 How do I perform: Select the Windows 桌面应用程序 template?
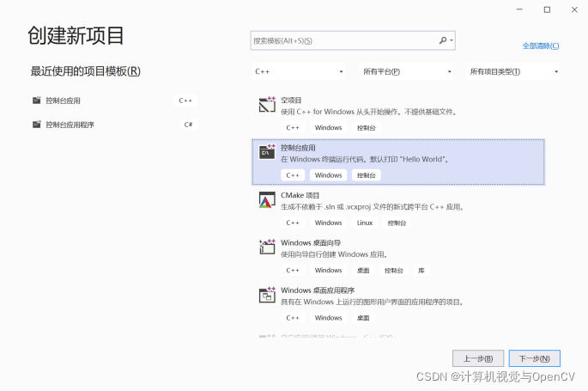coord(398,304)
